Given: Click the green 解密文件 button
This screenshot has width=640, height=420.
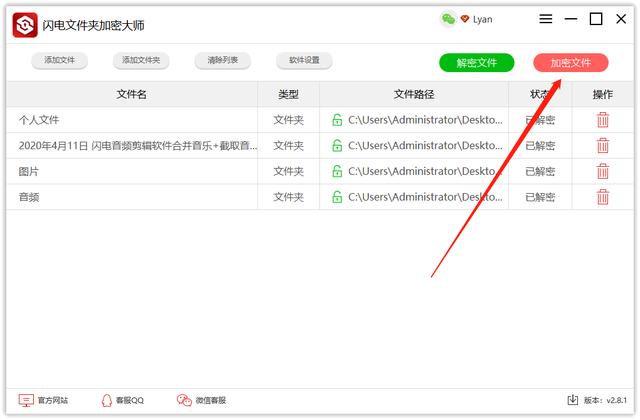Looking at the screenshot, I should (476, 63).
